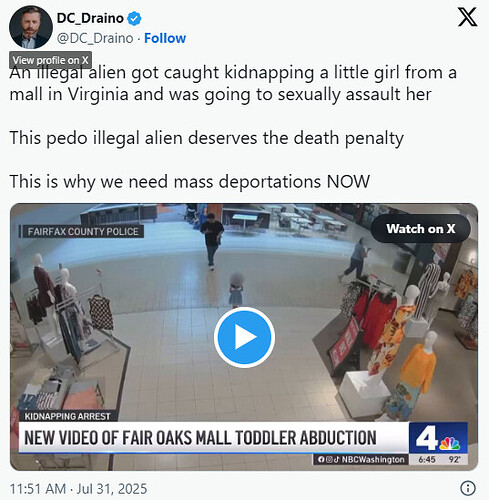Click the NBCWashington social handle label
This screenshot has height=500, width=489.
pos(361,459)
